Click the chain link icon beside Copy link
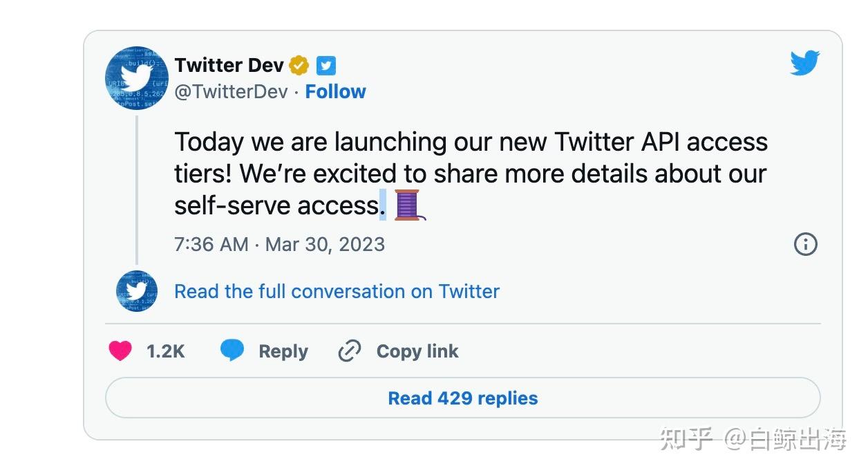 click(x=349, y=351)
